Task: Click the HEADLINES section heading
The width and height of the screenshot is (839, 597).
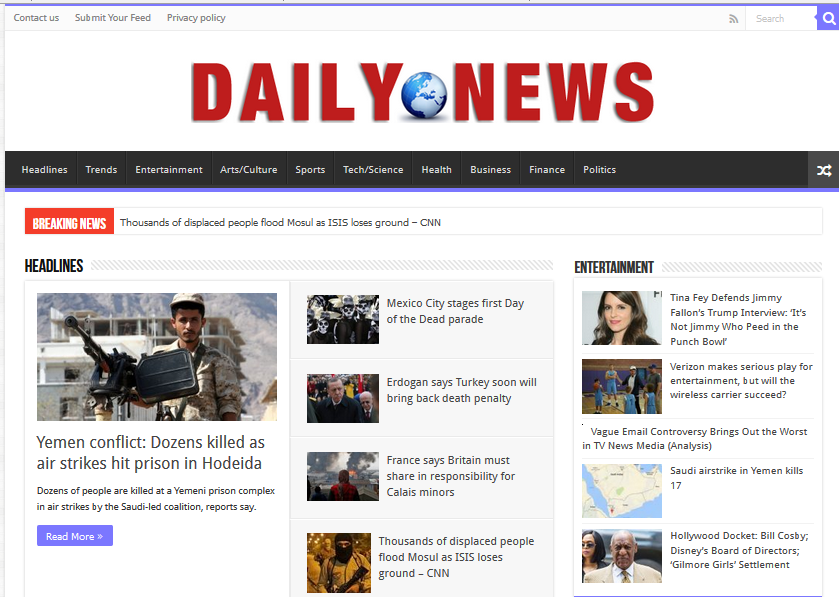Action: click(54, 266)
